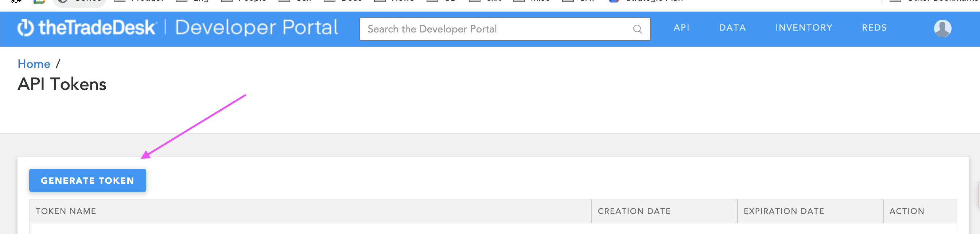Open the Google Sheets bookmark icon
This screenshot has width=980, height=234.
39,2
